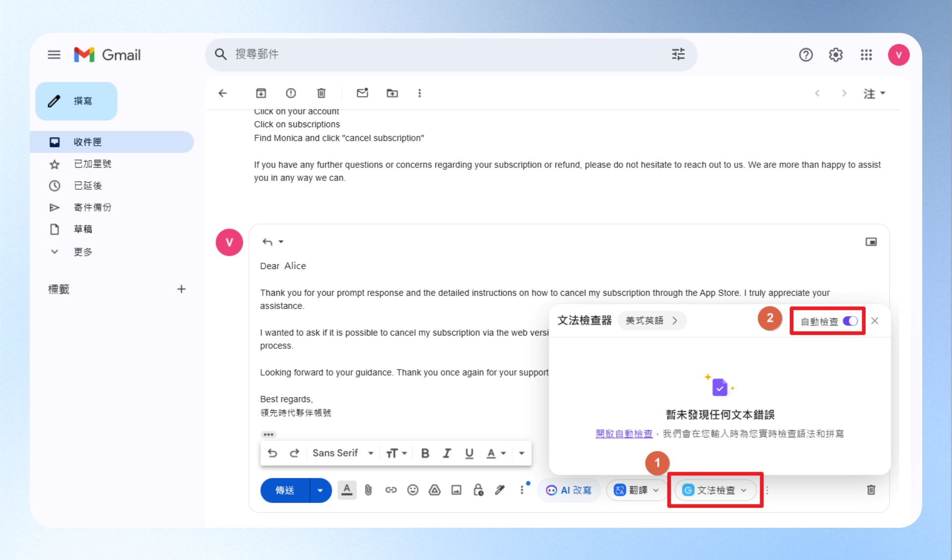Open the help question mark icon
The height and width of the screenshot is (560, 952).
point(806,55)
